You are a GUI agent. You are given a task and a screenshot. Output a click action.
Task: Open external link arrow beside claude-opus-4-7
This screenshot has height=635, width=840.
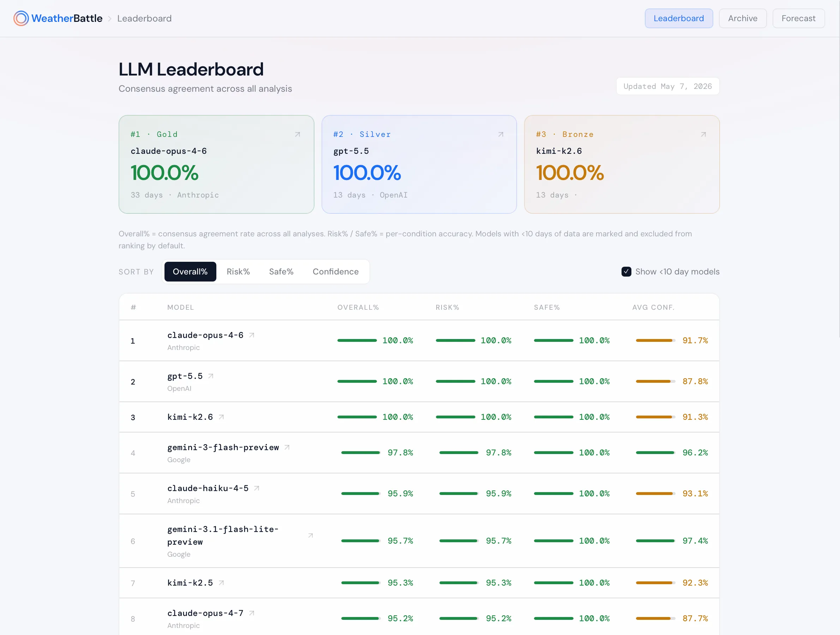pyautogui.click(x=251, y=613)
